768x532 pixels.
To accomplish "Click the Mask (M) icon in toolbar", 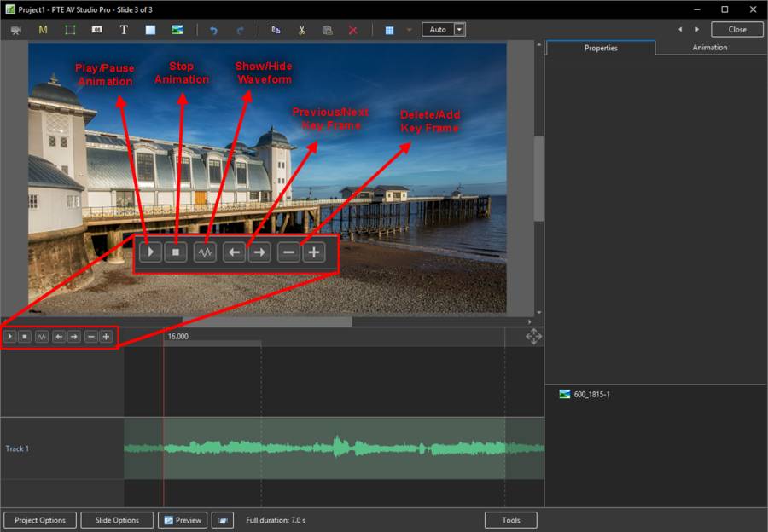I will [x=44, y=30].
